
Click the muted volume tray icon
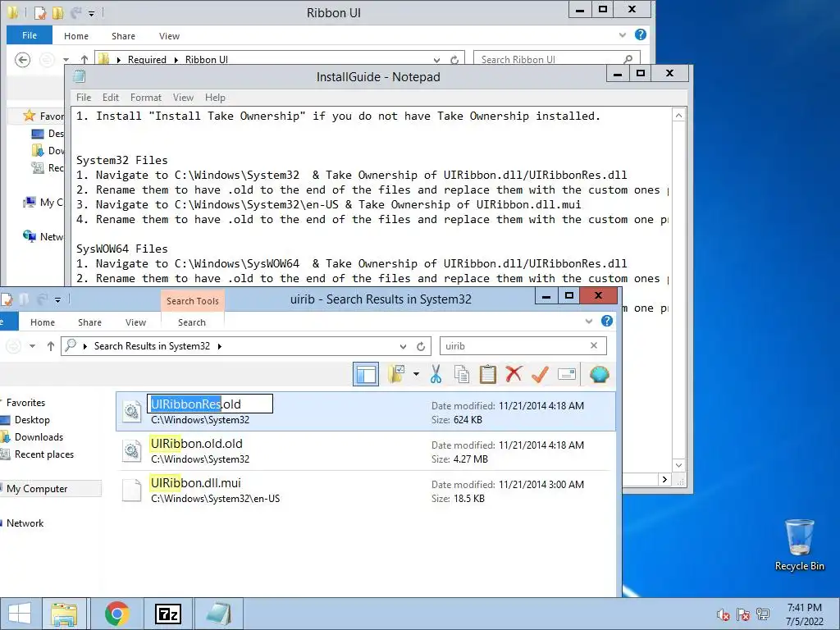(723, 615)
